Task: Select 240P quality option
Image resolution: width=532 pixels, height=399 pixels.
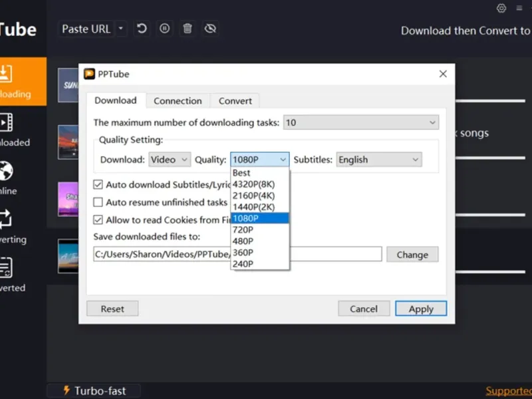Action: [259, 263]
